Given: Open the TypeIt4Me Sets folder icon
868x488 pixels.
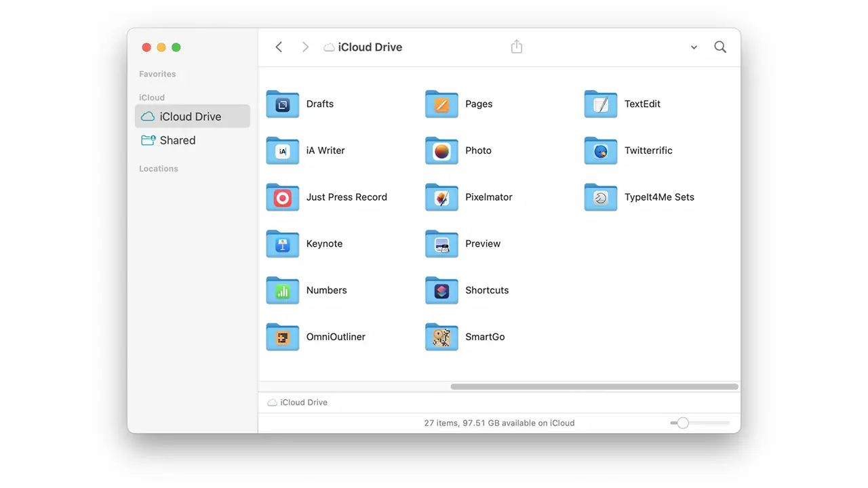Looking at the screenshot, I should click(x=601, y=197).
